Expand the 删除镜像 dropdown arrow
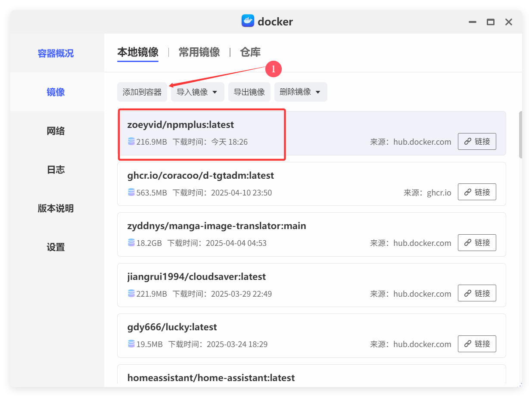The height and width of the screenshot is (397, 532). [x=317, y=92]
